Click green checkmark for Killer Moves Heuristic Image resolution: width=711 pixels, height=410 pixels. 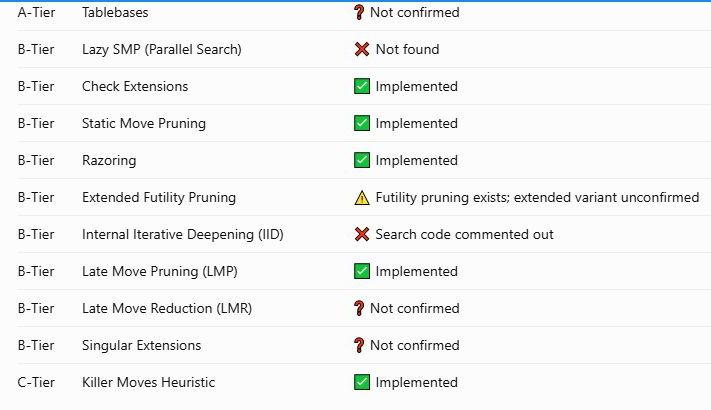[362, 382]
